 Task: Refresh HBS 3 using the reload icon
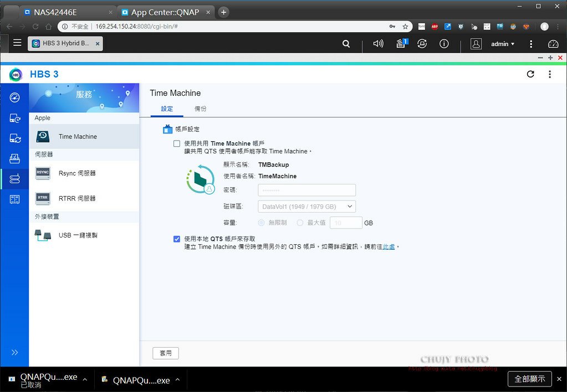(x=530, y=74)
